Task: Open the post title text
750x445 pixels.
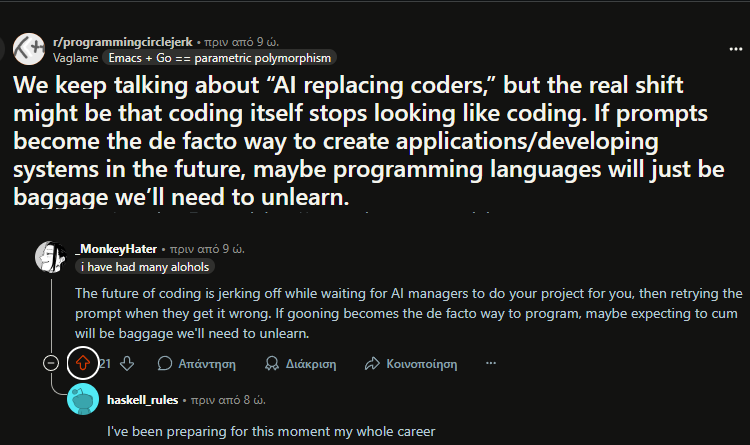Action: click(x=368, y=141)
